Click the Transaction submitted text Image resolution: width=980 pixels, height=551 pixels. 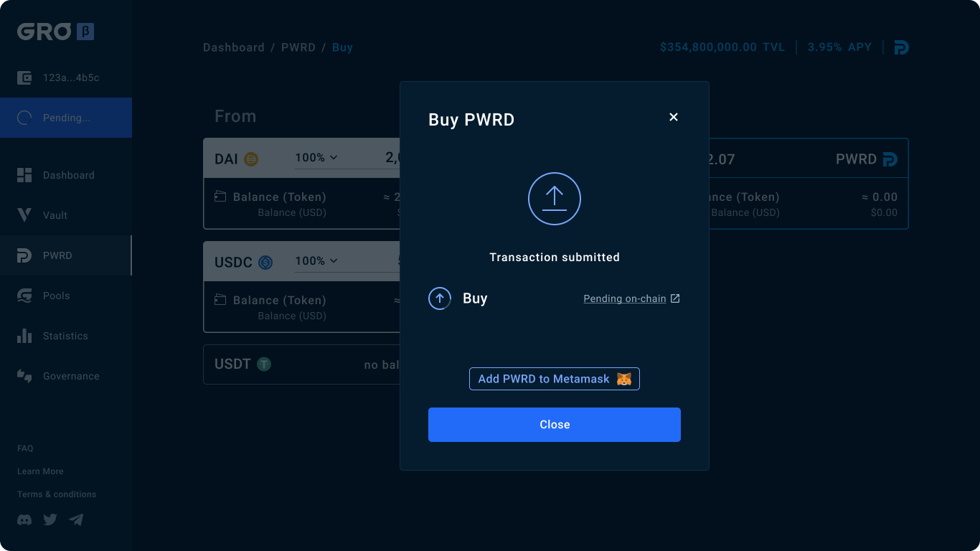pos(555,257)
